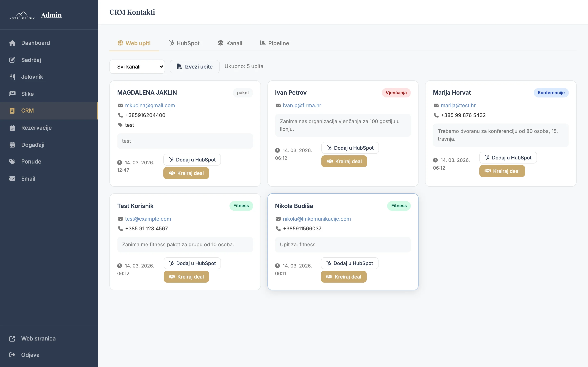Open the Dashboard via the home icon
The height and width of the screenshot is (367, 588).
tap(12, 43)
